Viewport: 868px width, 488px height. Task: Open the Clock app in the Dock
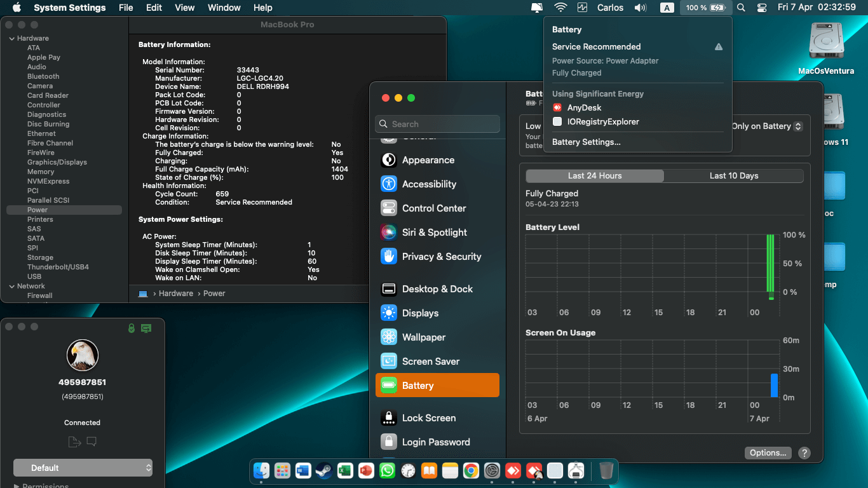point(408,471)
